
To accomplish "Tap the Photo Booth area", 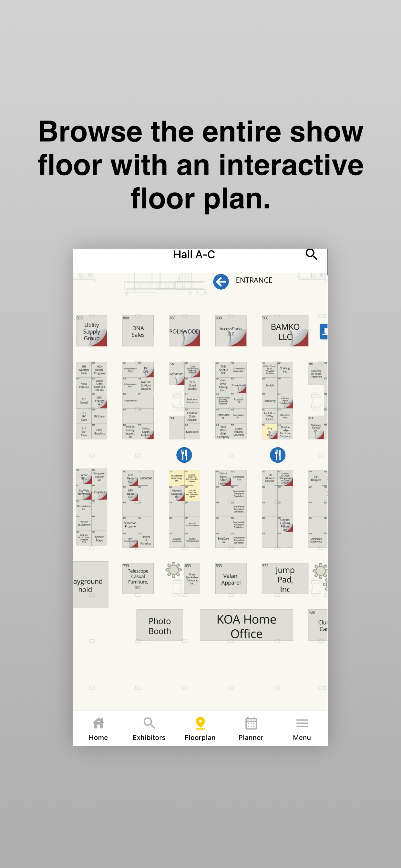I will pos(160,625).
